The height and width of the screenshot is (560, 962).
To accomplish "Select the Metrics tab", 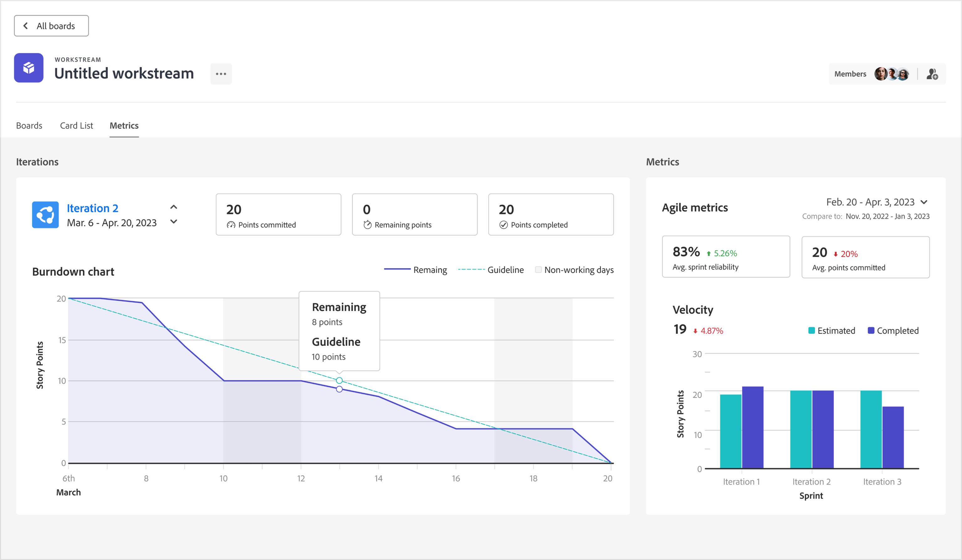I will tap(124, 126).
